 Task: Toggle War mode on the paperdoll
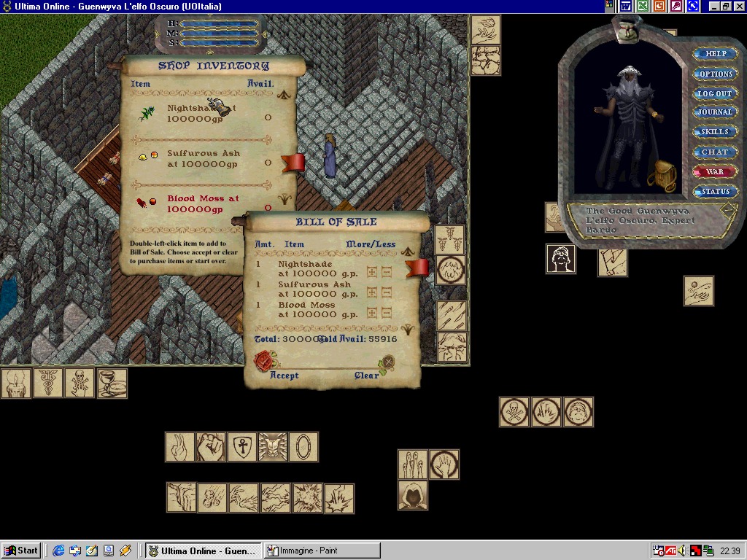pos(715,172)
